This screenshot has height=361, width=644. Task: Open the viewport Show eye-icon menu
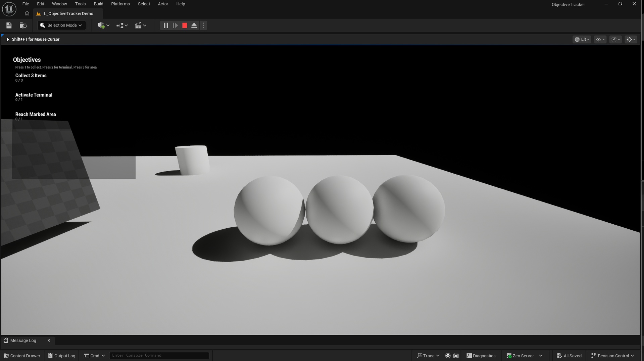click(x=600, y=39)
